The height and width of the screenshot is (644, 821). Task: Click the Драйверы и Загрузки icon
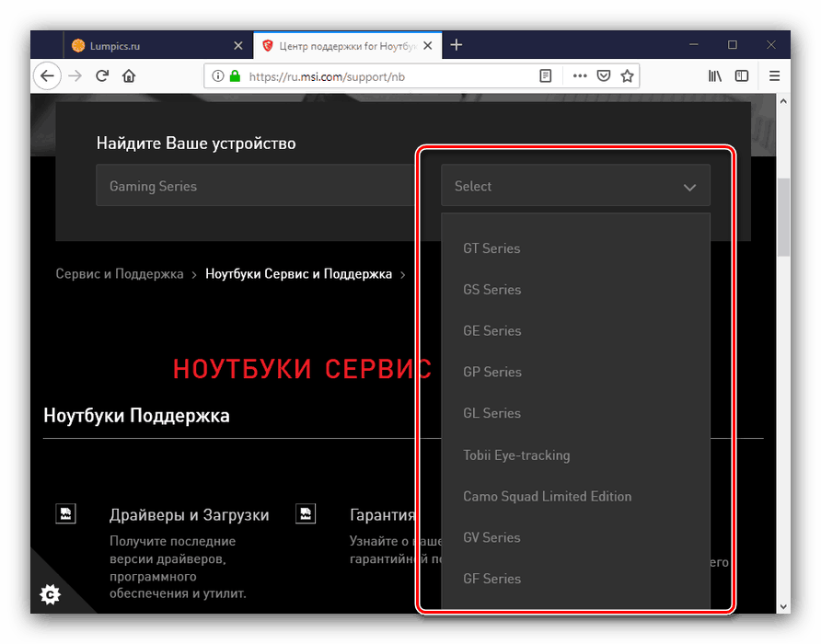pos(66,513)
